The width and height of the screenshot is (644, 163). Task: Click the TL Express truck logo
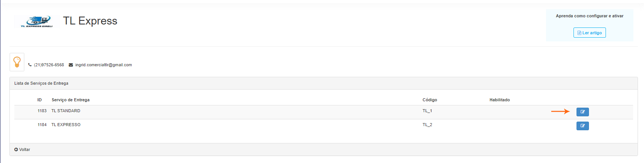(37, 22)
